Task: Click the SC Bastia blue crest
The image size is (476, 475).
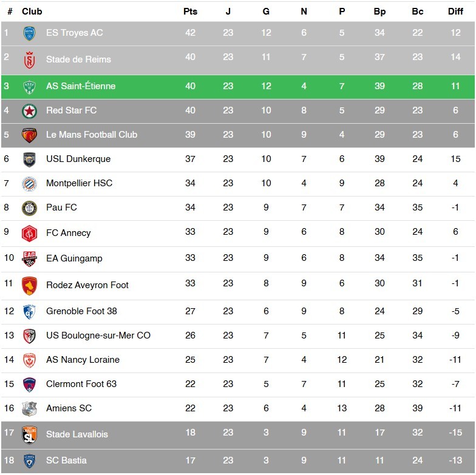Action: click(29, 461)
